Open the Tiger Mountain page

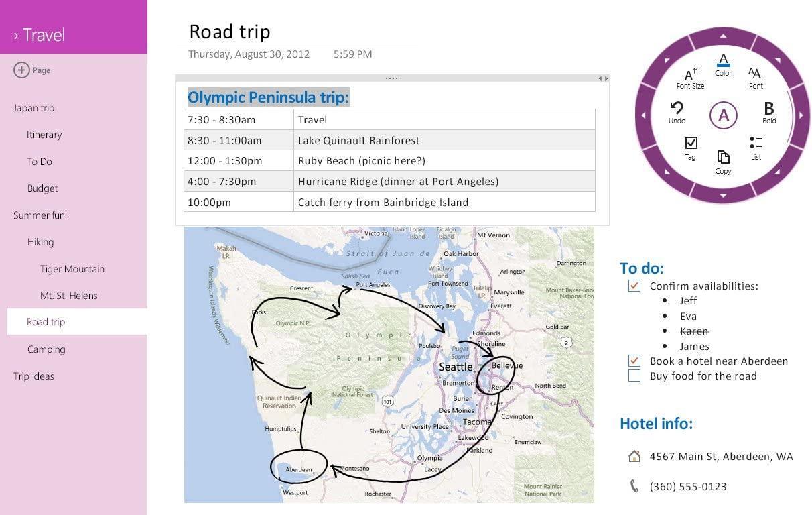pos(72,269)
